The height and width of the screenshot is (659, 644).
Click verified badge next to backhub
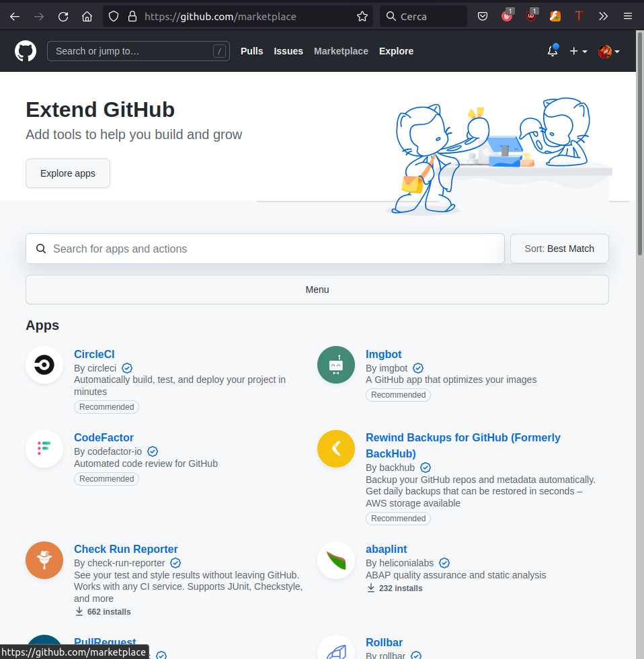[x=426, y=468]
